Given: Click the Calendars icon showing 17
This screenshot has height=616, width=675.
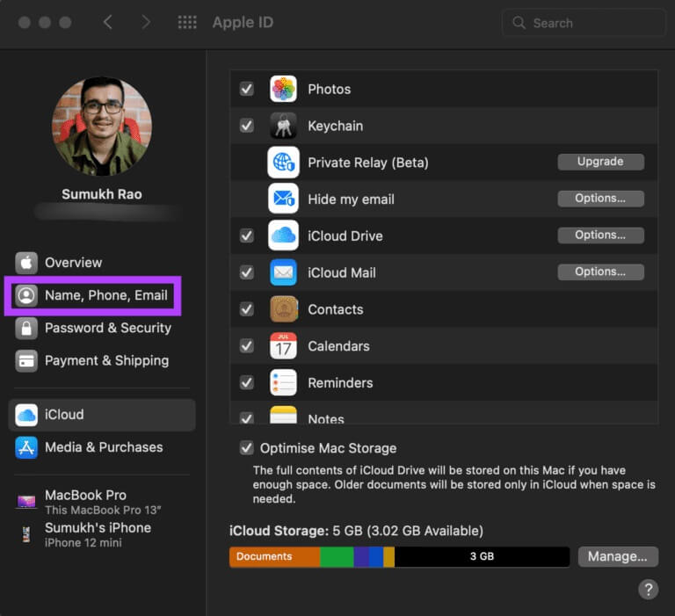Looking at the screenshot, I should click(283, 345).
